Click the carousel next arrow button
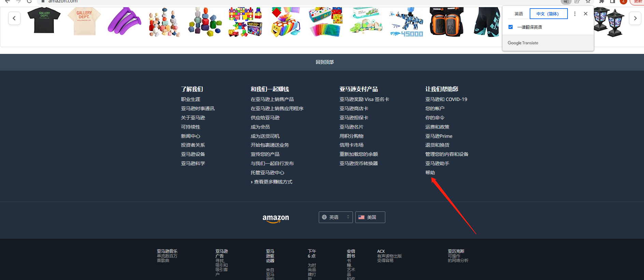Viewport: 644px width, 280px height. point(635,18)
